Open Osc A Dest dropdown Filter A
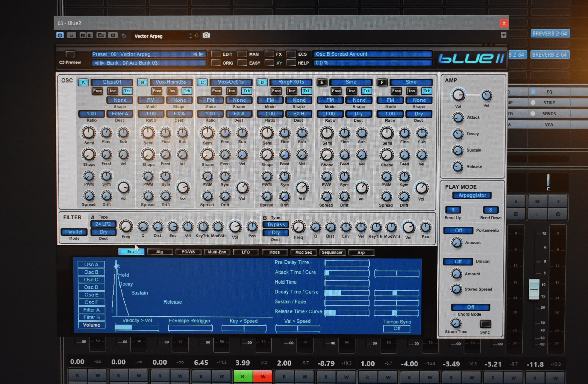Viewport: 588px width, 384px height. 120,114
